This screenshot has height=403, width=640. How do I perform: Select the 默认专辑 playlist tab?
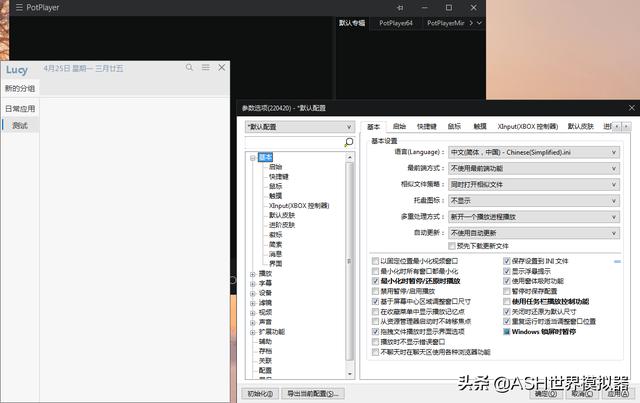click(352, 23)
